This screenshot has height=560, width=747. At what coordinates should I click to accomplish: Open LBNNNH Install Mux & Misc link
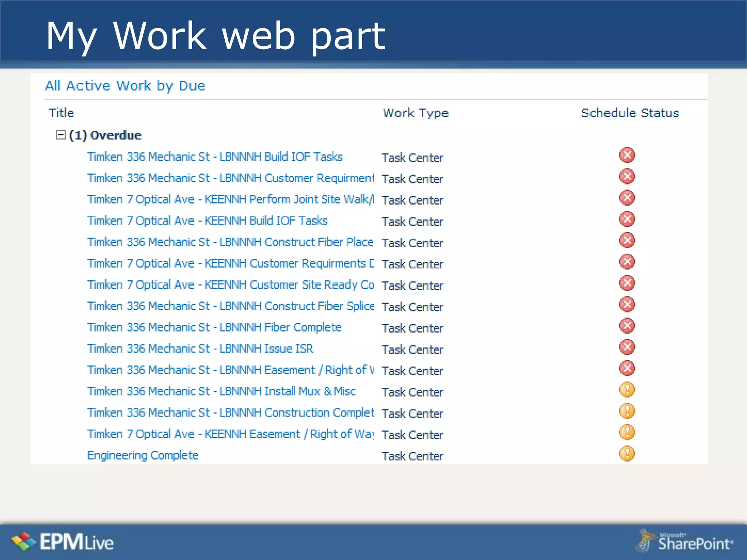(x=221, y=391)
